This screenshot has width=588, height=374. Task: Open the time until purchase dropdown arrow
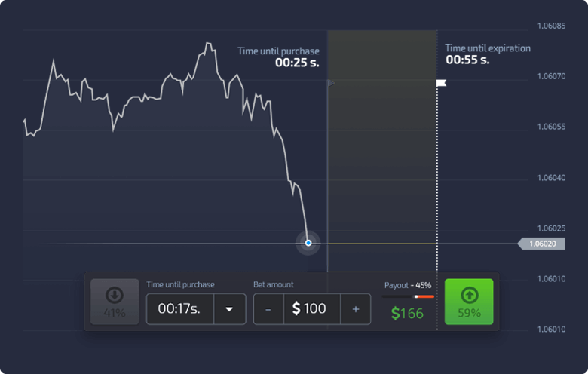point(229,309)
